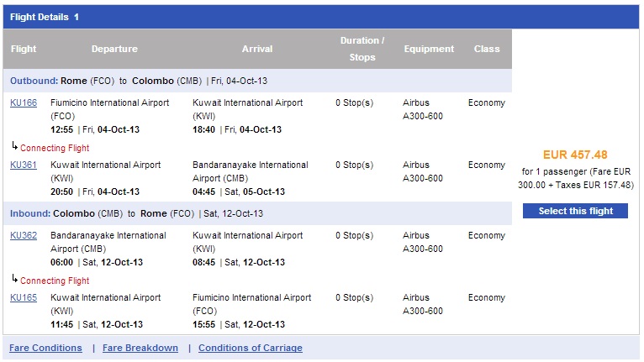Click the Select this flight button

coord(575,211)
